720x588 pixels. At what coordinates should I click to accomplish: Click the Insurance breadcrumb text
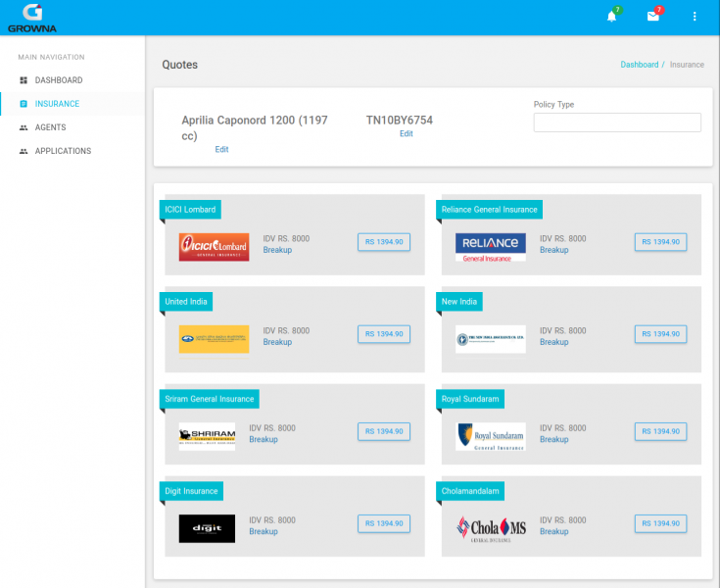click(x=687, y=65)
